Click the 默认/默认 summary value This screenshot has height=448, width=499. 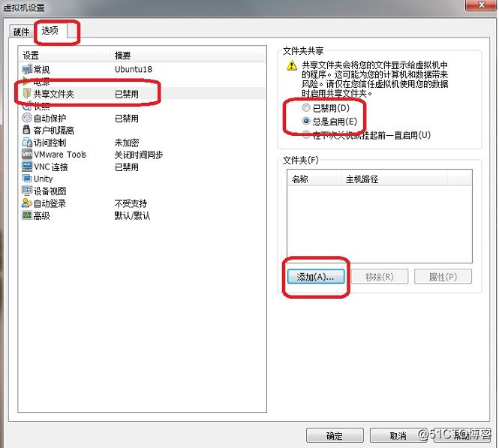click(132, 215)
